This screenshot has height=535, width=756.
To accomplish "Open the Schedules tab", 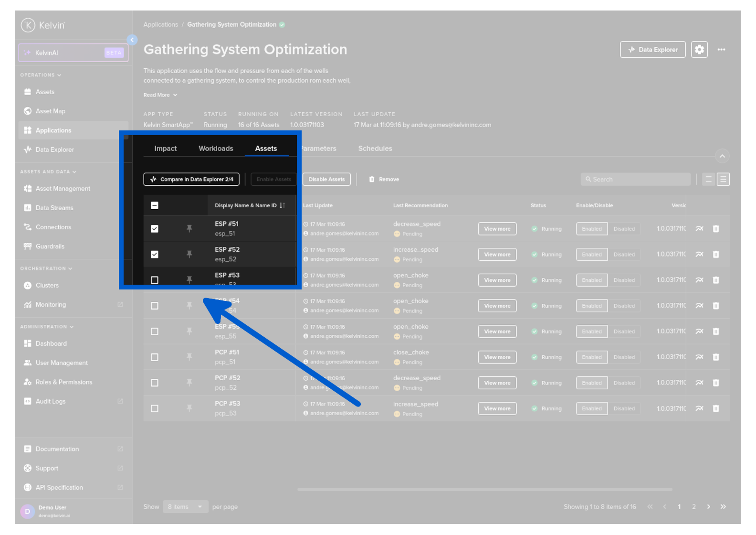I will 375,149.
